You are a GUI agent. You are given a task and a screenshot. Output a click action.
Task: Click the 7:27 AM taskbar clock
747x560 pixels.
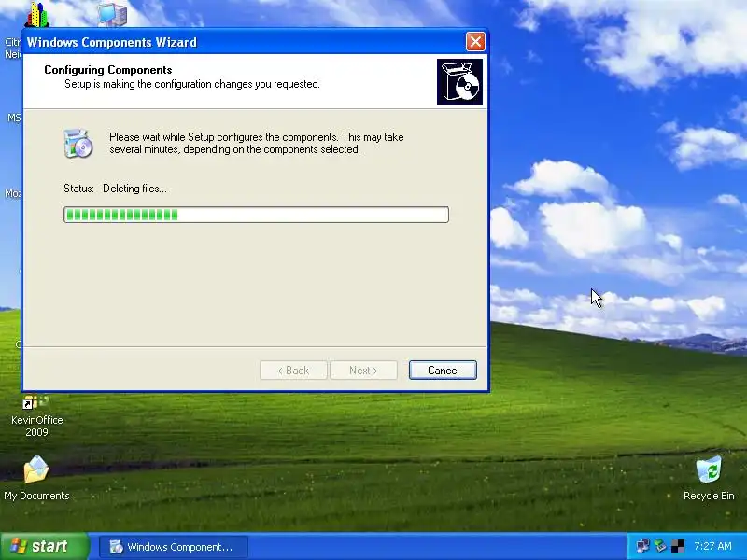712,546
